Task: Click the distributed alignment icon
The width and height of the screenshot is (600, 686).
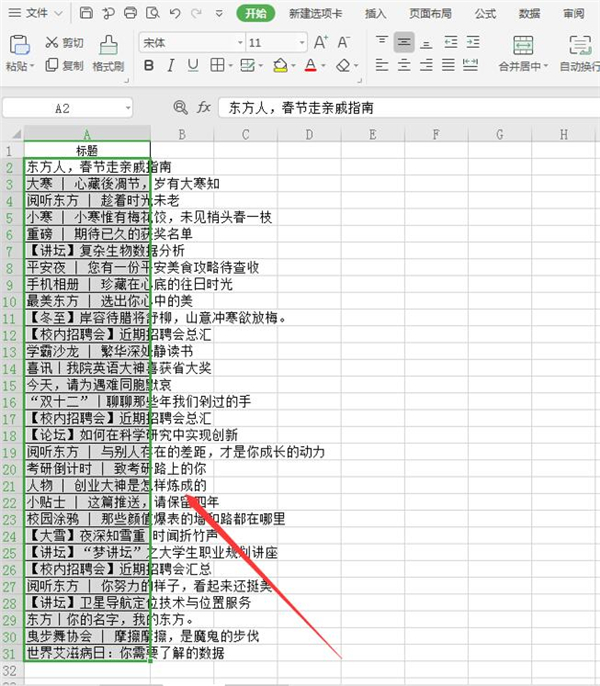Action: coord(470,65)
